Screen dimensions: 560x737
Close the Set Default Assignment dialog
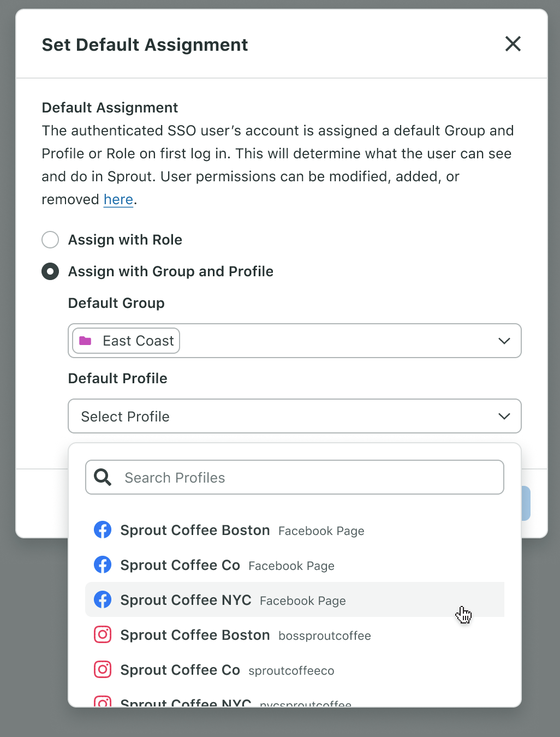pyautogui.click(x=513, y=44)
